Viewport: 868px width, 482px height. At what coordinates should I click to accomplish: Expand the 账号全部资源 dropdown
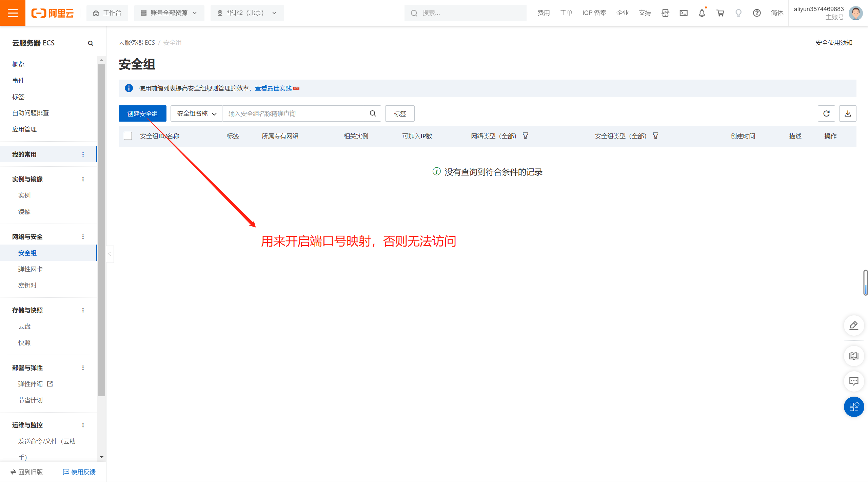click(x=169, y=13)
